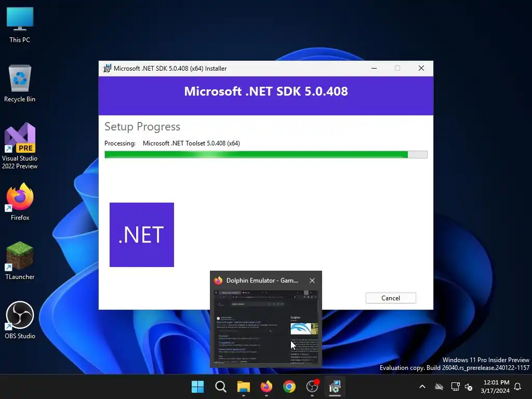532x399 pixels.
Task: Launch Google Chrome from the taskbar
Action: (289, 387)
